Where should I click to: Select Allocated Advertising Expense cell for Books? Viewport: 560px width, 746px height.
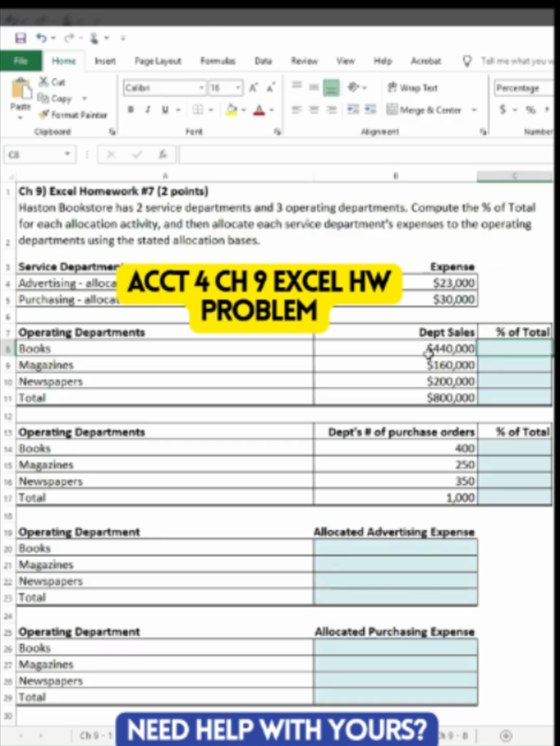(395, 548)
